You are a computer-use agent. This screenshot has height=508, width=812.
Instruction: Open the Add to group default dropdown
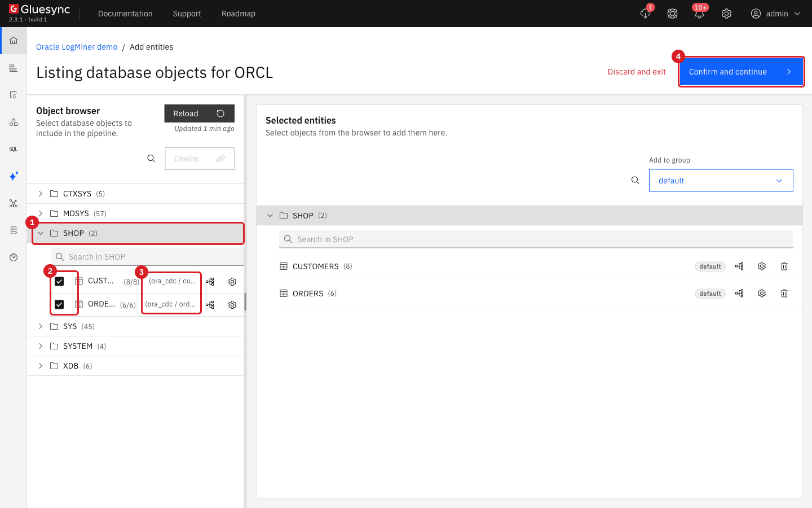pyautogui.click(x=721, y=181)
